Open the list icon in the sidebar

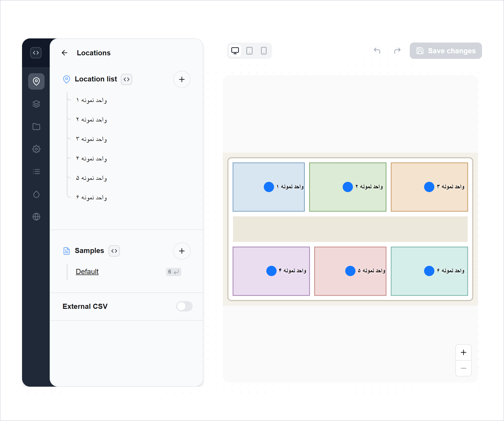[x=36, y=172]
